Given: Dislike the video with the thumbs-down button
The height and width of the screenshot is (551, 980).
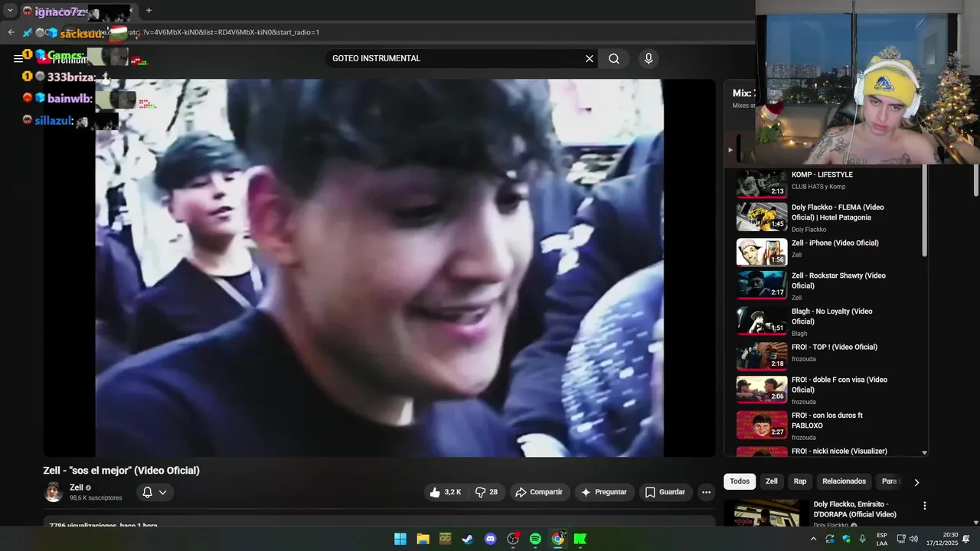Looking at the screenshot, I should click(486, 492).
